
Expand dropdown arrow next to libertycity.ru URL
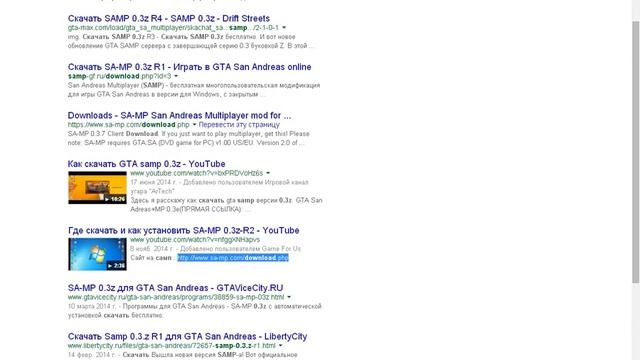tap(281, 346)
